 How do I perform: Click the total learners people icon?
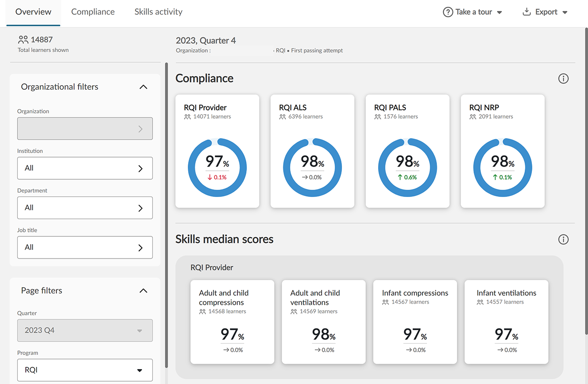23,40
